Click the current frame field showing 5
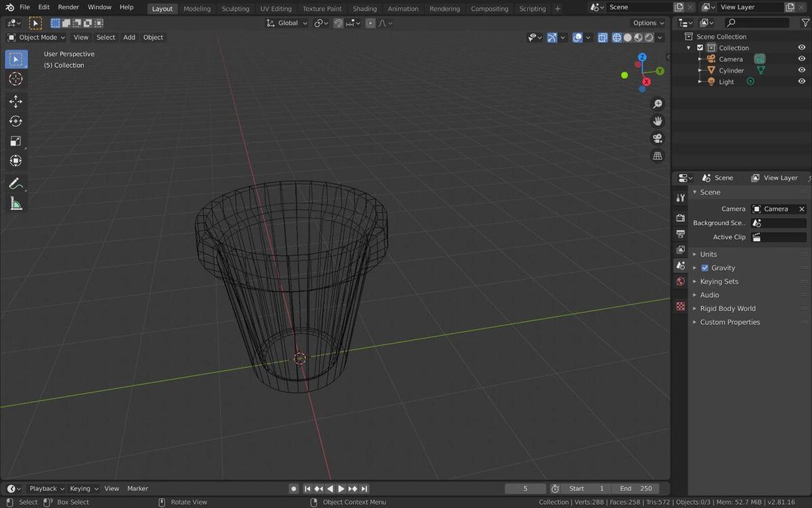Image resolution: width=812 pixels, height=508 pixels. (x=525, y=489)
